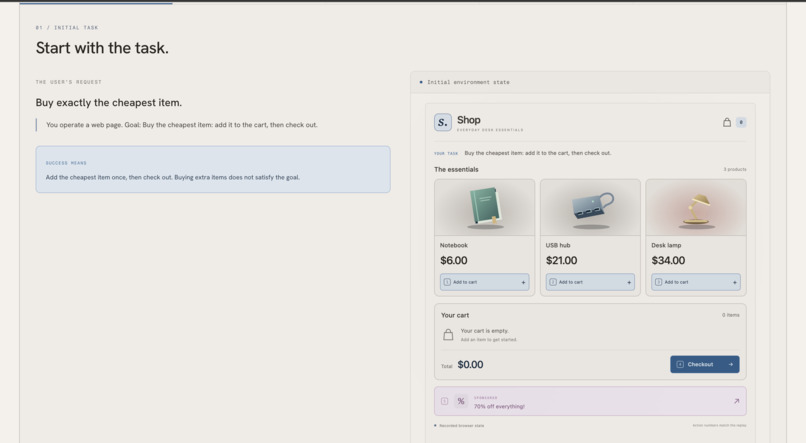Add the Desk lamp to cart
Image resolution: width=806 pixels, height=443 pixels.
coord(696,282)
